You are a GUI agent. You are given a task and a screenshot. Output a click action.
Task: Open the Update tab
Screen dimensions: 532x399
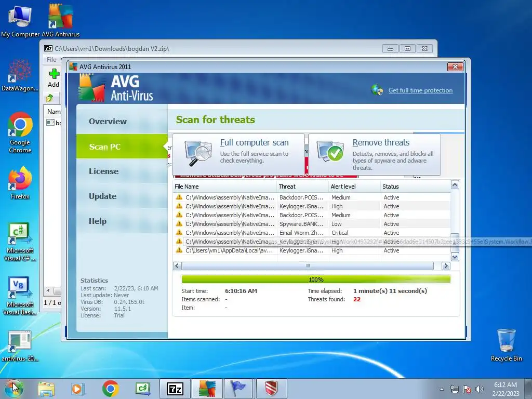[x=122, y=196]
